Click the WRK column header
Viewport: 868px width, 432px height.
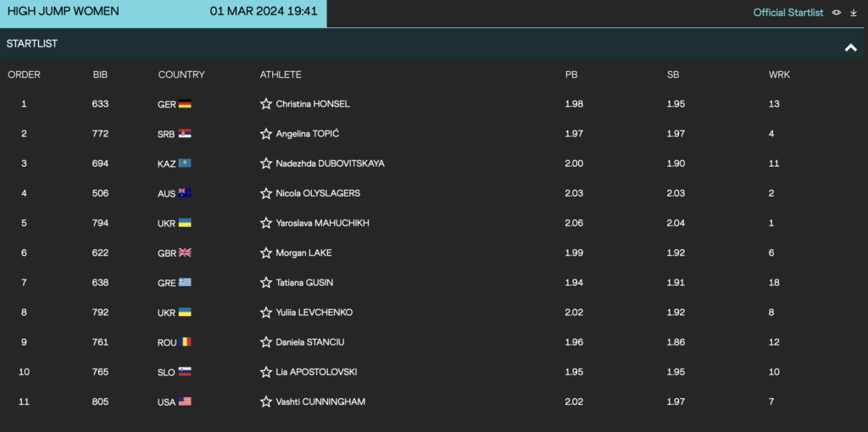780,75
